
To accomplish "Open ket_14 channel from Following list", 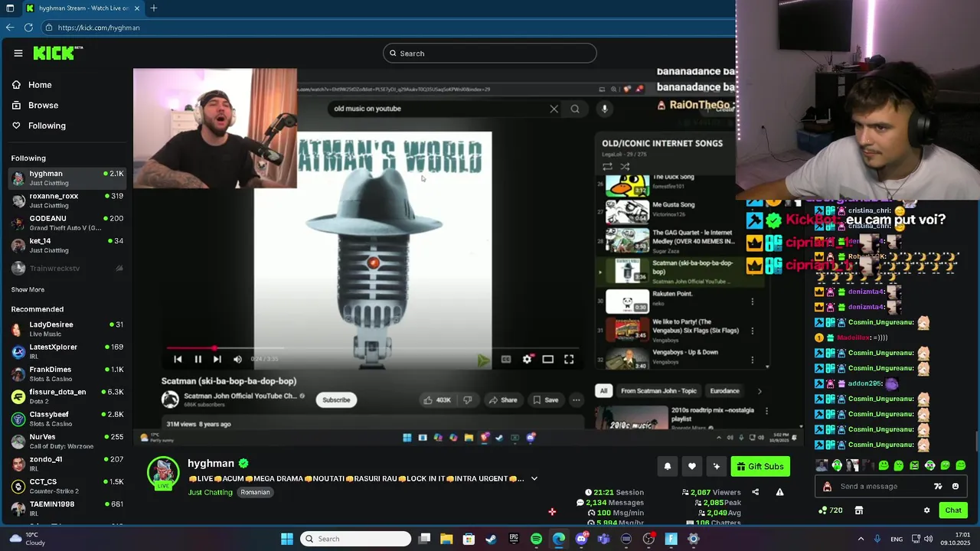I will (x=67, y=246).
